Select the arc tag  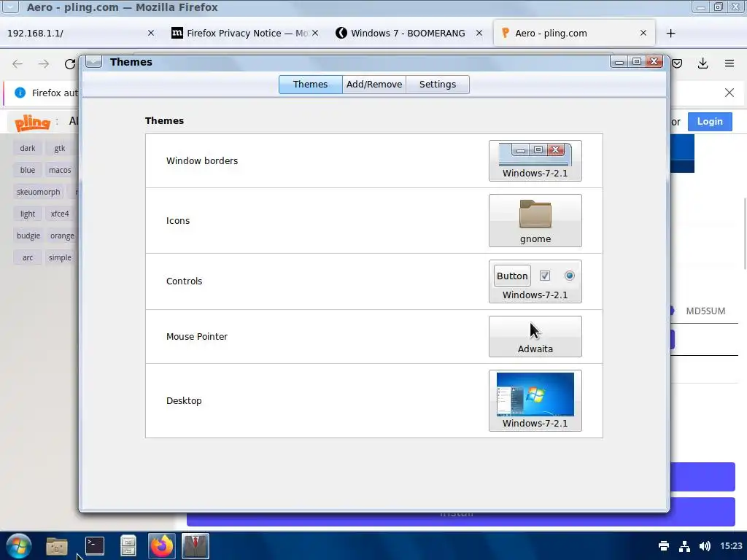[x=28, y=257]
